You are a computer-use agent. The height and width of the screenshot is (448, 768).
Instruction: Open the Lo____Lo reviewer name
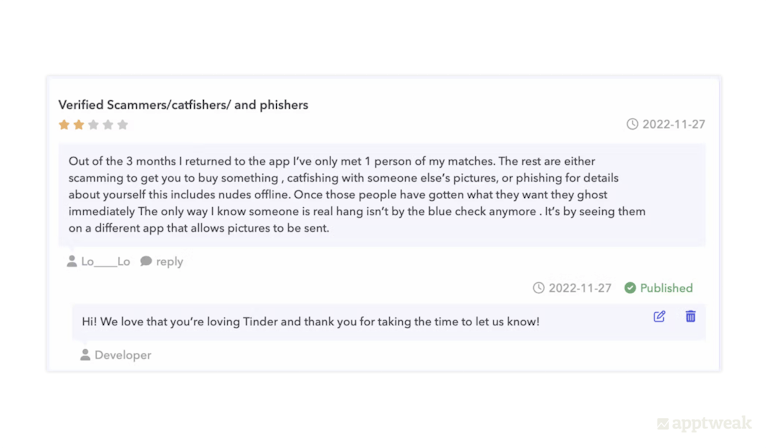[x=106, y=261]
